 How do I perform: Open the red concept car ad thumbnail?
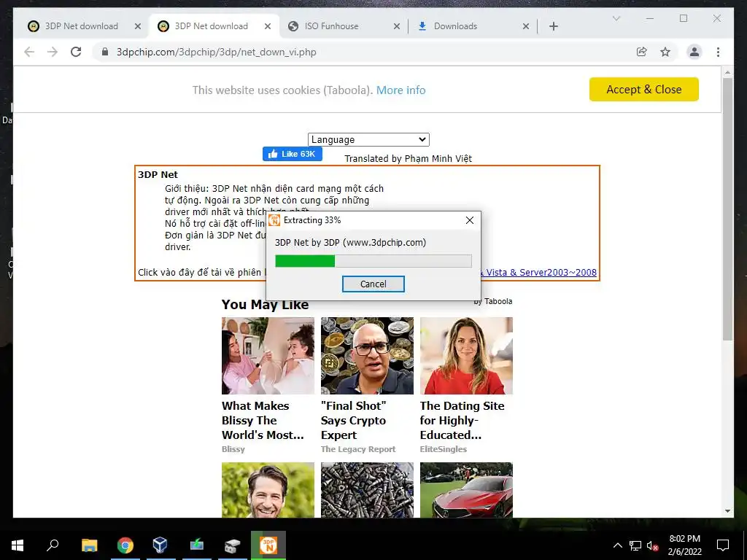pyautogui.click(x=466, y=490)
